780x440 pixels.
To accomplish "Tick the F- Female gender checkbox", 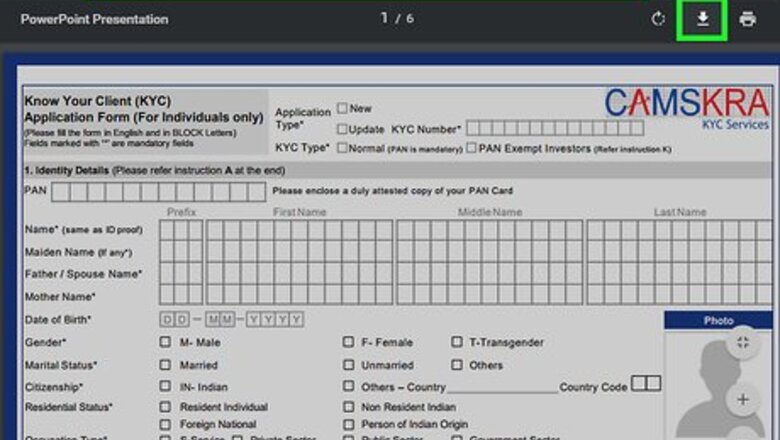I will (x=348, y=342).
